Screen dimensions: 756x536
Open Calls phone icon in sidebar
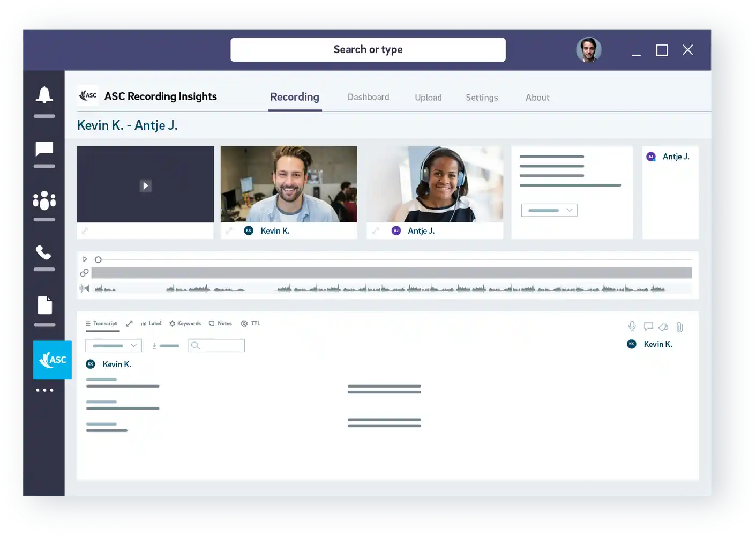click(x=43, y=252)
